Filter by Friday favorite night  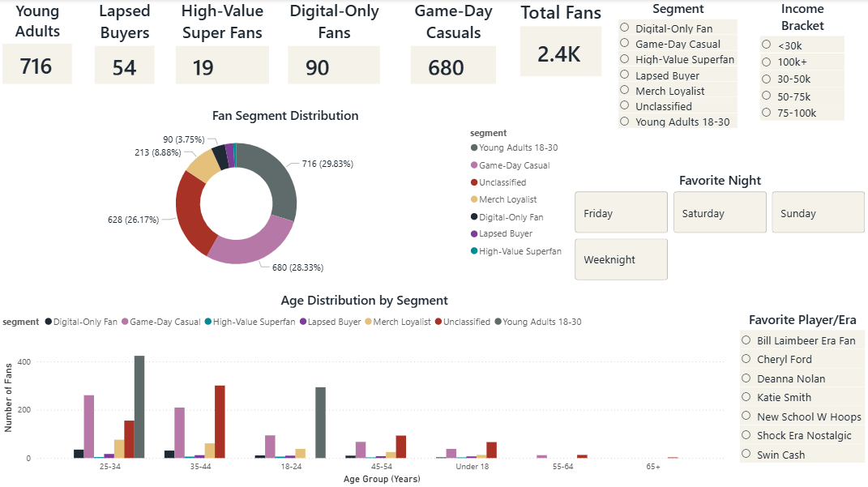tap(621, 211)
